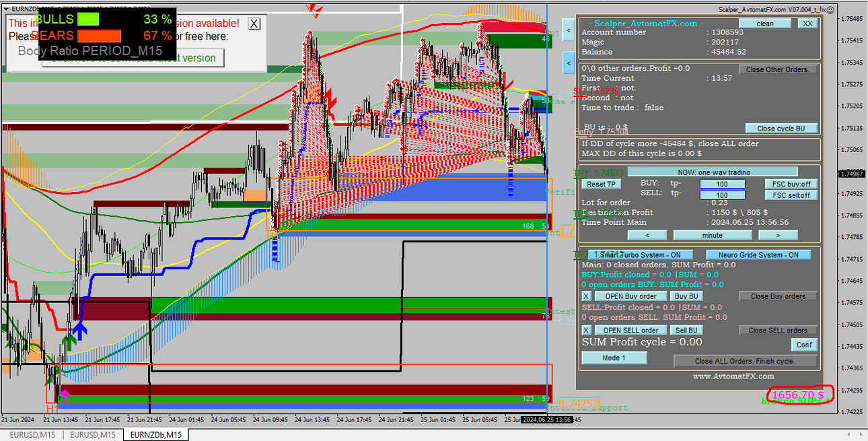
Task: Edit the BUY tp- value field
Action: click(722, 184)
